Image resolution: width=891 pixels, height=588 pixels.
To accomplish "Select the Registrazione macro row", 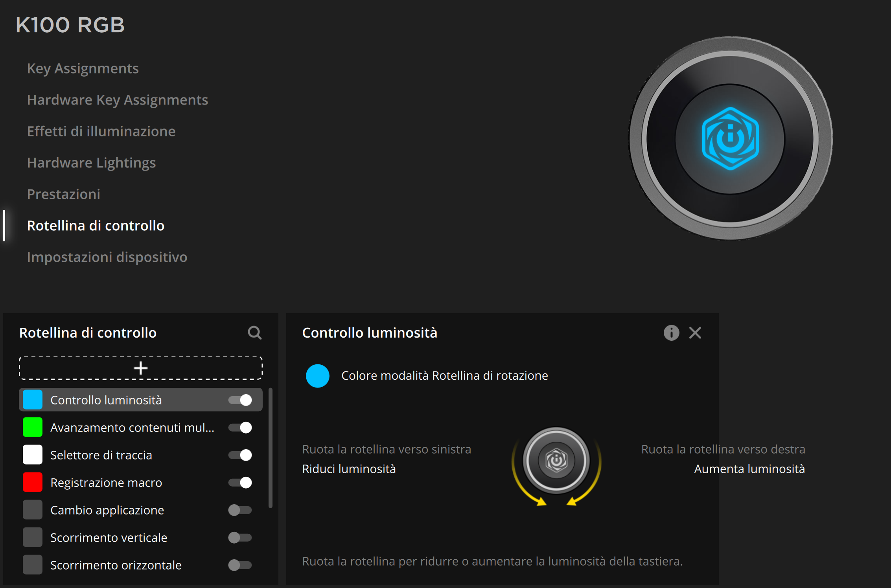I will pyautogui.click(x=141, y=483).
